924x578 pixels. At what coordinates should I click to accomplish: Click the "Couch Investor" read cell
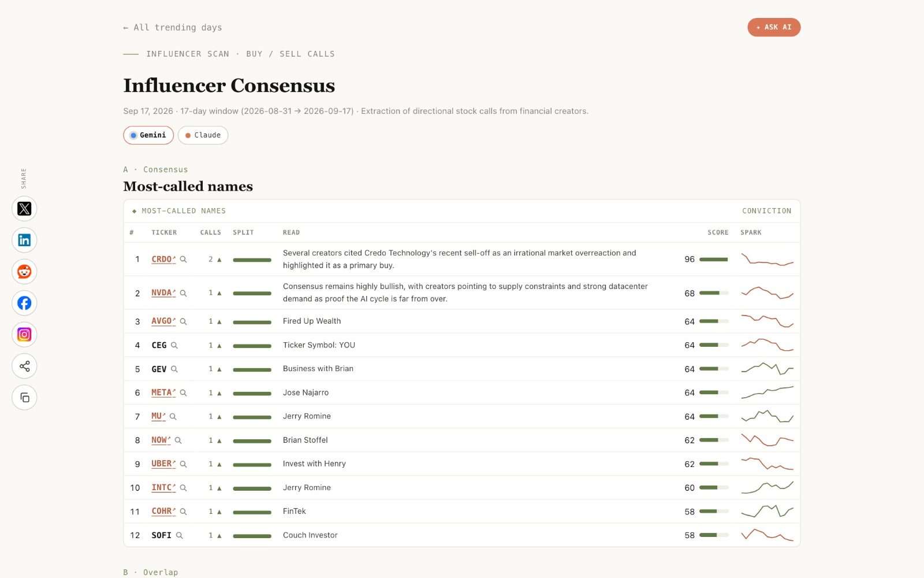click(310, 535)
